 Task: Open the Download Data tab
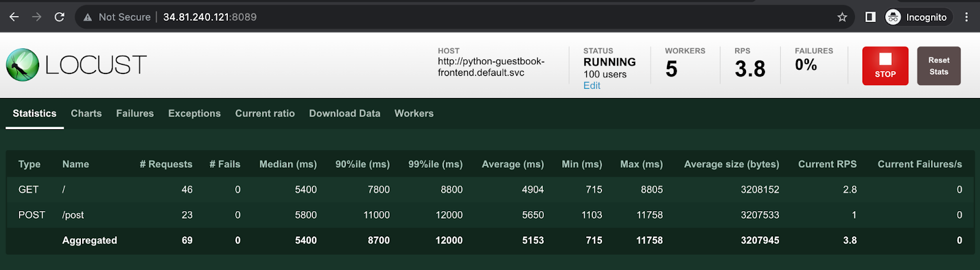(x=344, y=113)
